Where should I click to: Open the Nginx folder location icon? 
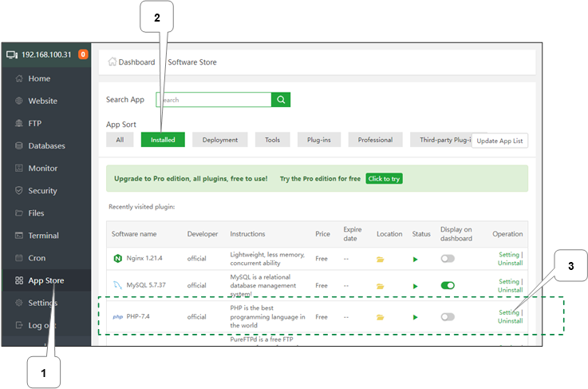click(x=381, y=259)
